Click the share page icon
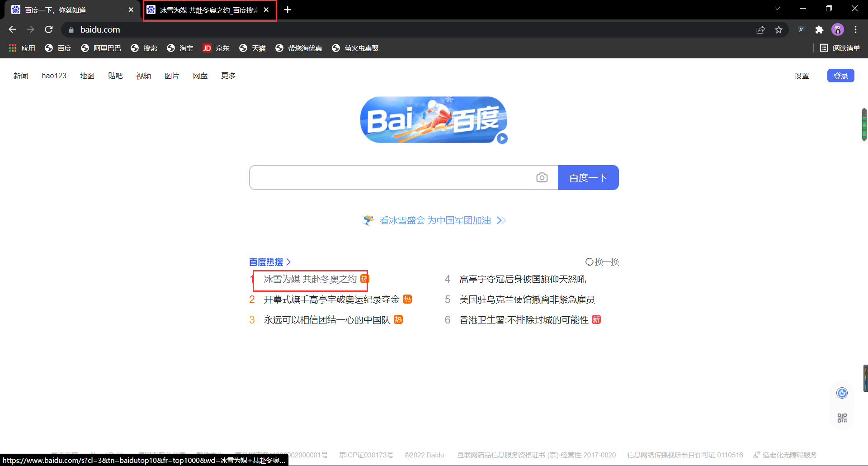Viewport: 868px width, 466px height. tap(760, 30)
